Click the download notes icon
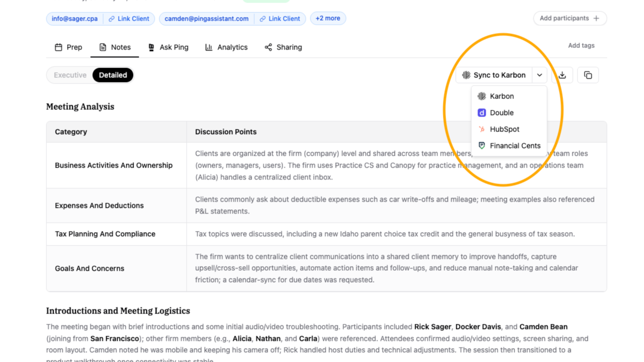 [562, 75]
